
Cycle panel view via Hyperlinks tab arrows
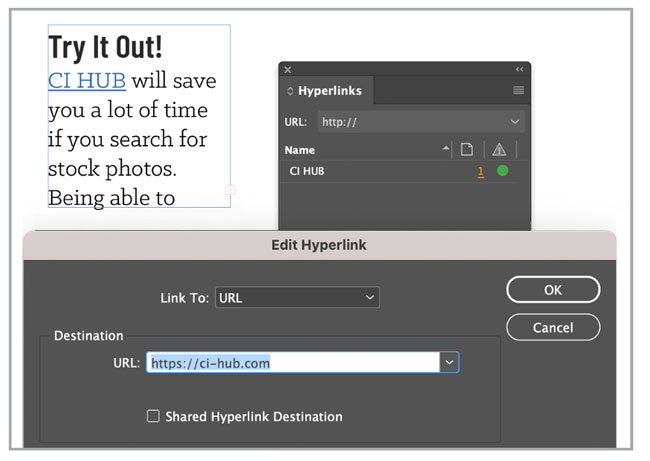(x=290, y=91)
